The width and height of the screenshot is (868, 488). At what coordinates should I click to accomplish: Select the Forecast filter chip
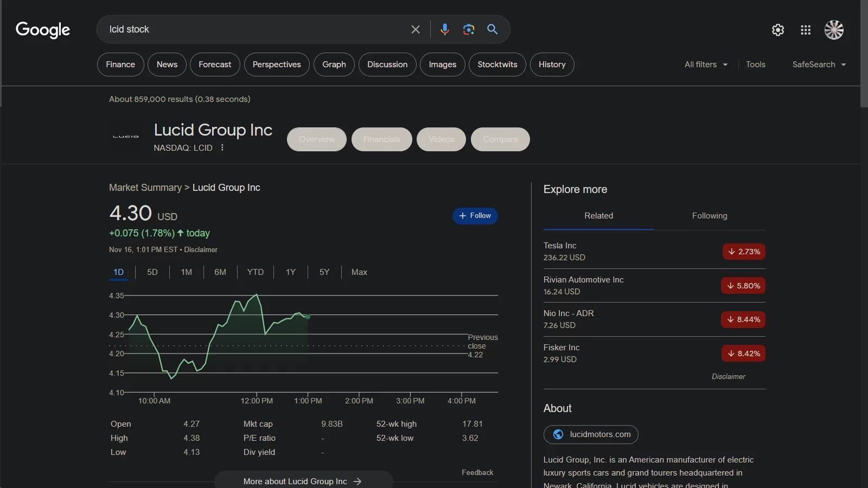pos(215,65)
